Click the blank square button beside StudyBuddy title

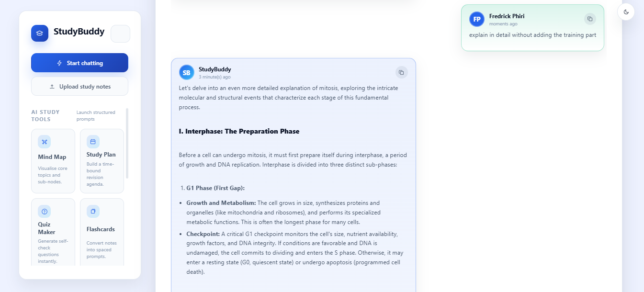click(120, 34)
